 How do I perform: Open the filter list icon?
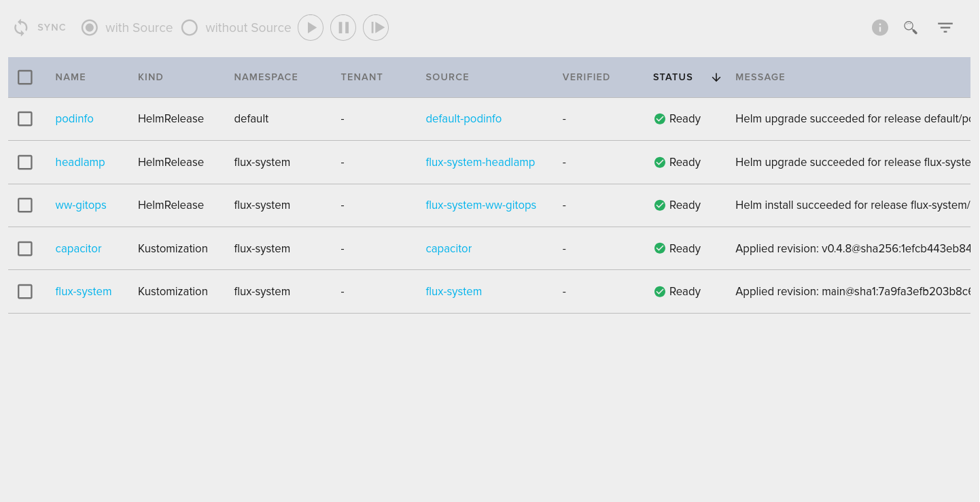pos(945,28)
